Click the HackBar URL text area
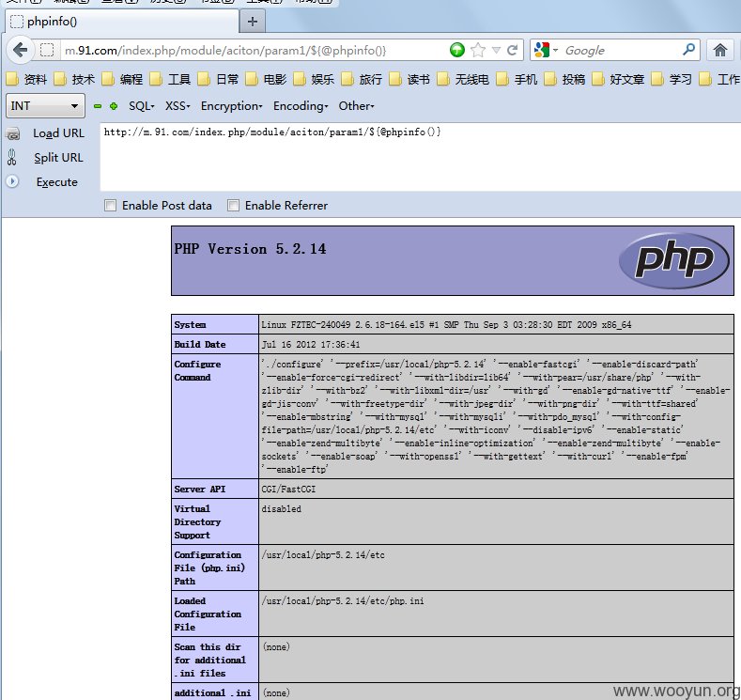Viewport: 741px width, 700px height. [x=420, y=157]
